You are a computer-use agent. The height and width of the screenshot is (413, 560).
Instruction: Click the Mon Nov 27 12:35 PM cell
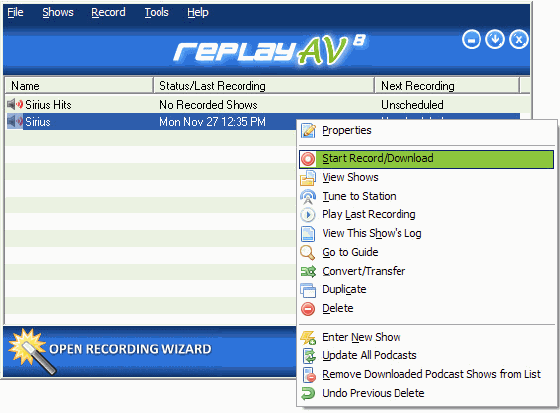pos(212,122)
